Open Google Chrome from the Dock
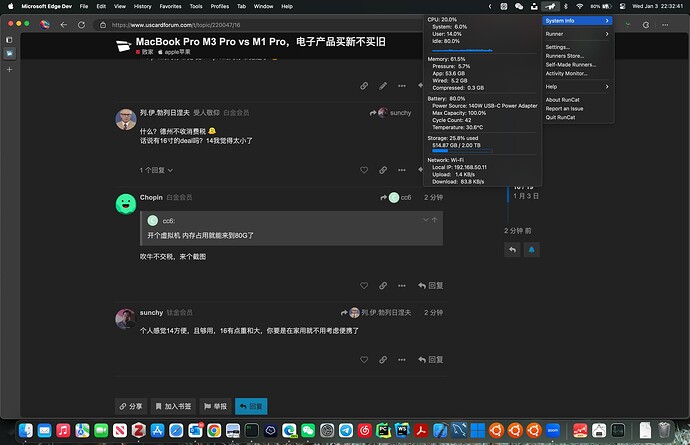690x445 pixels. tap(214, 430)
